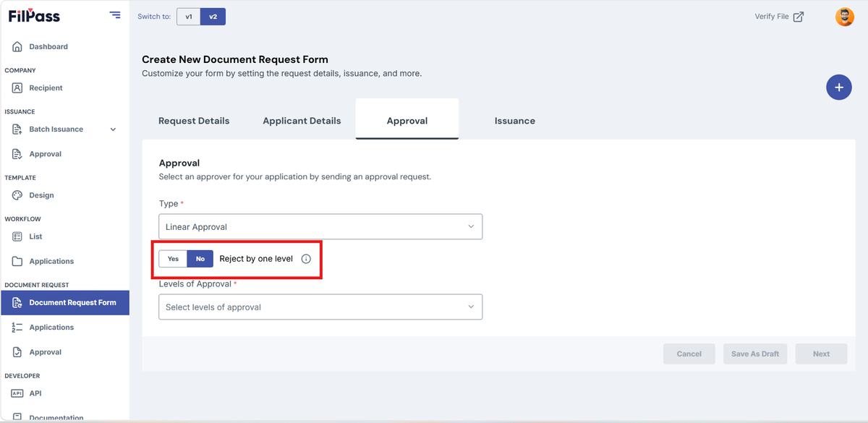Click the API icon in Developer section
The image size is (868, 423).
click(17, 393)
